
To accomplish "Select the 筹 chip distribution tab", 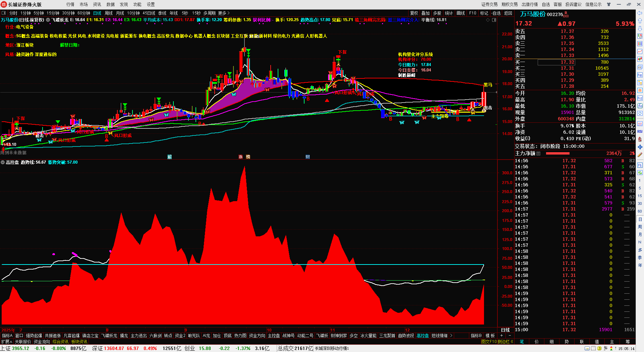I will pos(628,342).
